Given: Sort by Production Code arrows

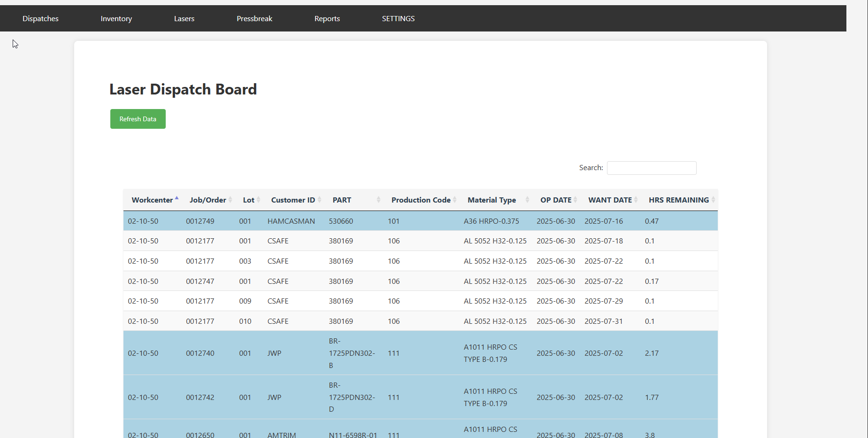Looking at the screenshot, I should (454, 200).
